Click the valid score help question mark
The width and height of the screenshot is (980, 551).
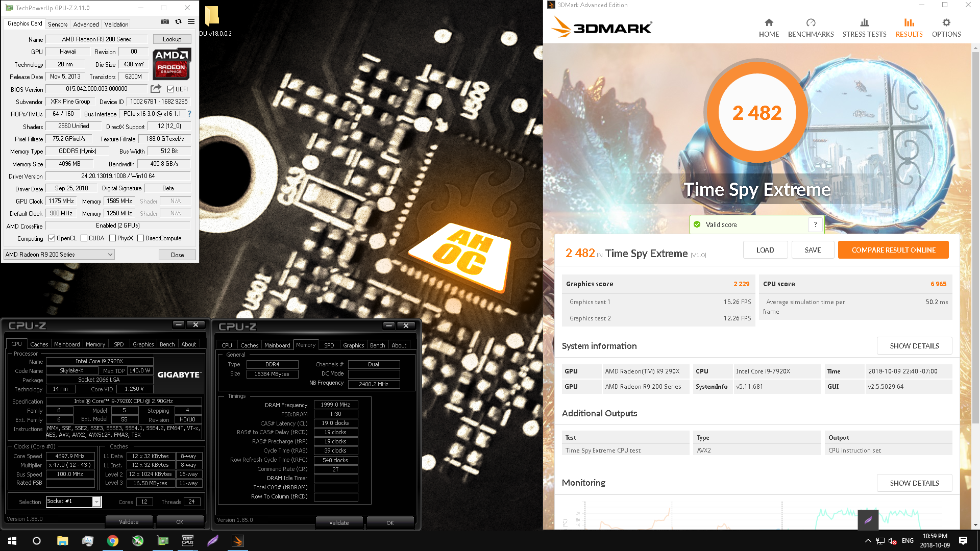point(815,224)
